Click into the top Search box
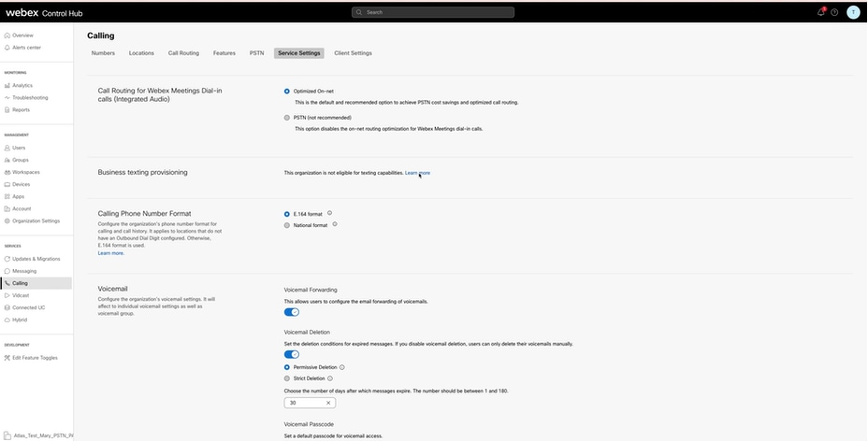 [x=433, y=12]
